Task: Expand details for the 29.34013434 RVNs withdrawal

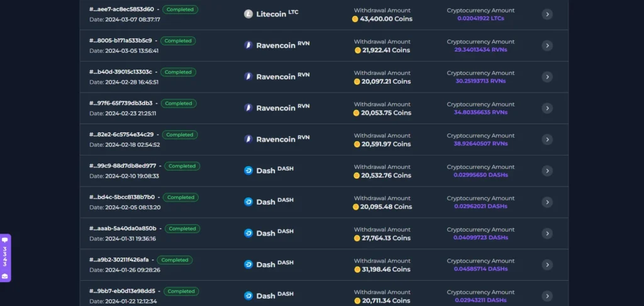Action: 547,45
